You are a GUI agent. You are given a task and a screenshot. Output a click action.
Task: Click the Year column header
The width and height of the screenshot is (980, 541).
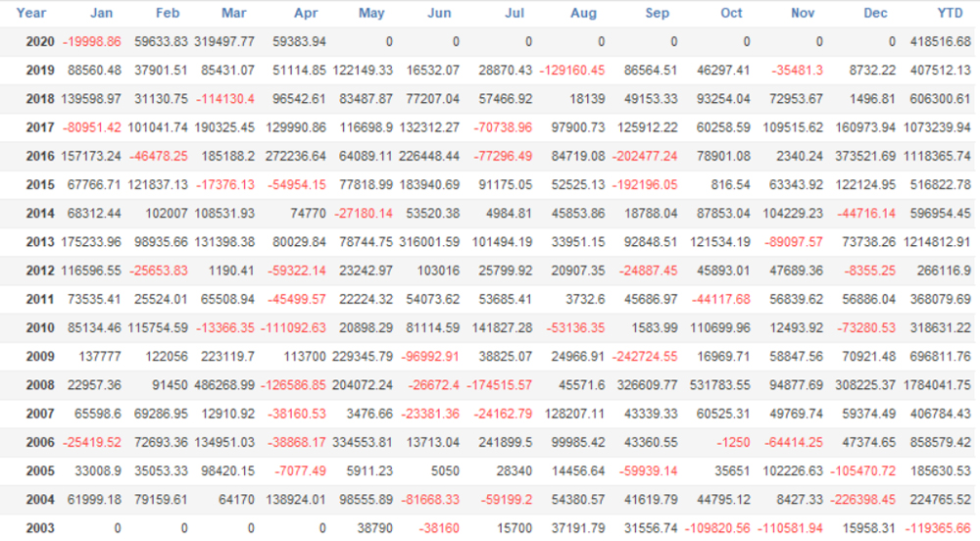[31, 14]
